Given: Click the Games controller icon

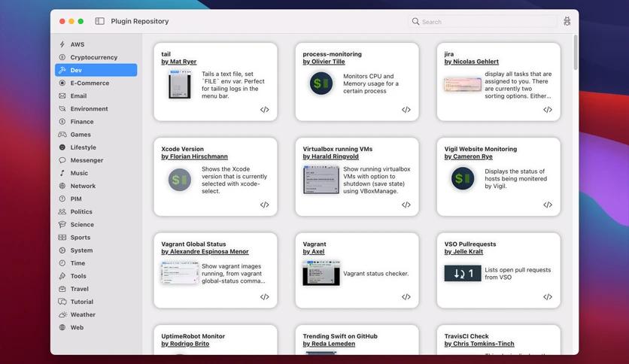Looking at the screenshot, I should coord(62,135).
